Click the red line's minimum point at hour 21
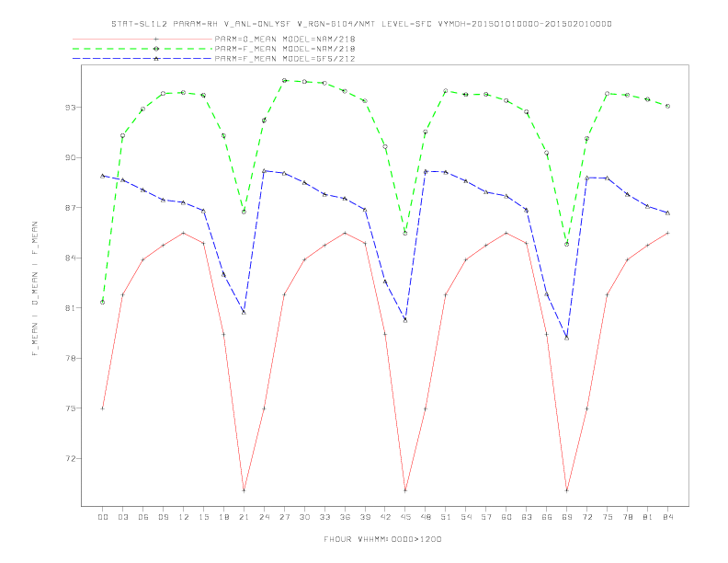This screenshot has height=563, width=728. (244, 490)
